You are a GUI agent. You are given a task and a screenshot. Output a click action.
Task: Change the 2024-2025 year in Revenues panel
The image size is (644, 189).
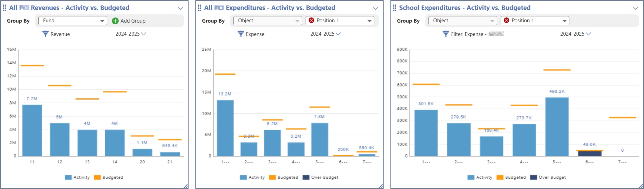131,34
